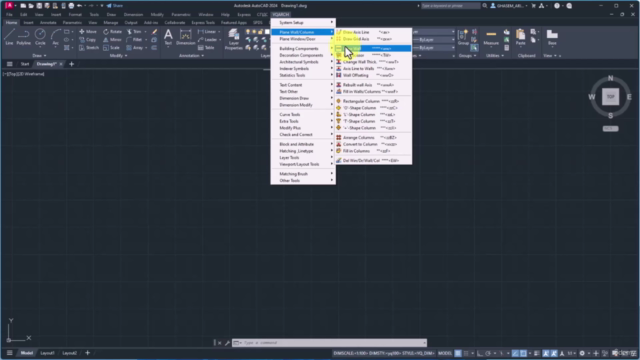Viewport: 640px width, 360px height.
Task: Insert a Table from Annotation panel
Action: (206, 48)
